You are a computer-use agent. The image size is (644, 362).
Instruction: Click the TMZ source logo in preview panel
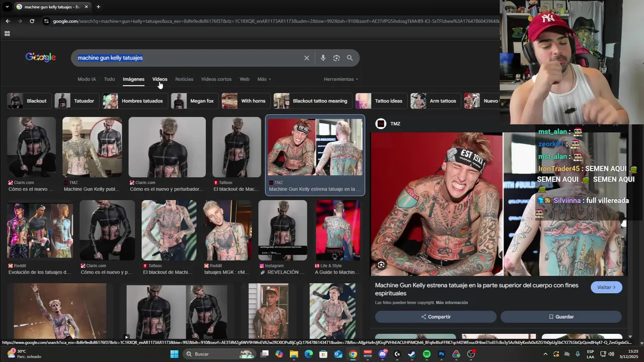381,124
